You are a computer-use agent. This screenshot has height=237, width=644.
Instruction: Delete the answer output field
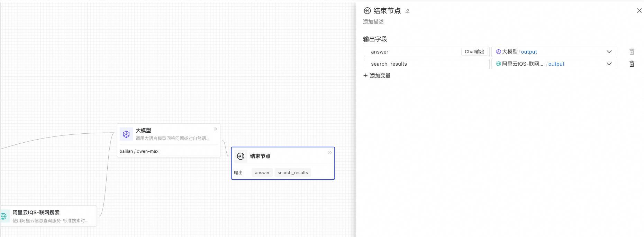pyautogui.click(x=632, y=52)
